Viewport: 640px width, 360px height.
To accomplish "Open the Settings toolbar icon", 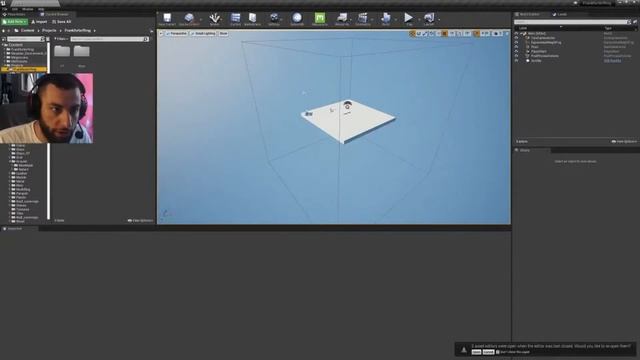I will pos(274,19).
